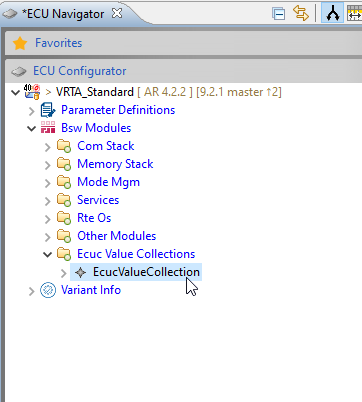Click the Mode Mgm folder icon
The width and height of the screenshot is (362, 402).
pos(64,182)
